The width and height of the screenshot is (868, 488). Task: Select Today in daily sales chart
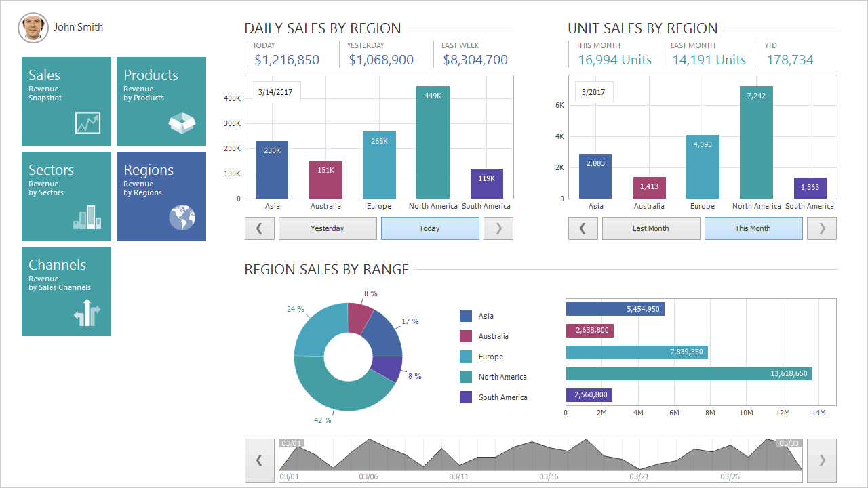point(430,228)
